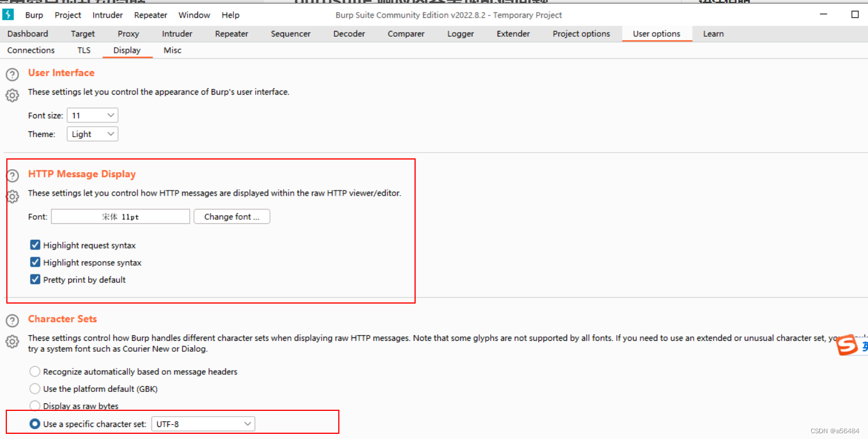
Task: Open the Burp menu
Action: click(34, 15)
